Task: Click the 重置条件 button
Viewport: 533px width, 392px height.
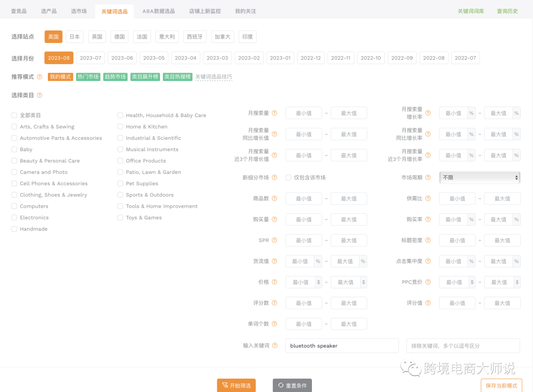Action: click(292, 386)
